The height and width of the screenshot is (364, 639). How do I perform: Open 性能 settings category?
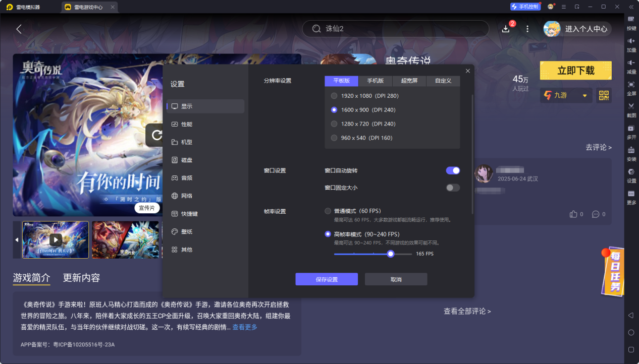(205, 124)
